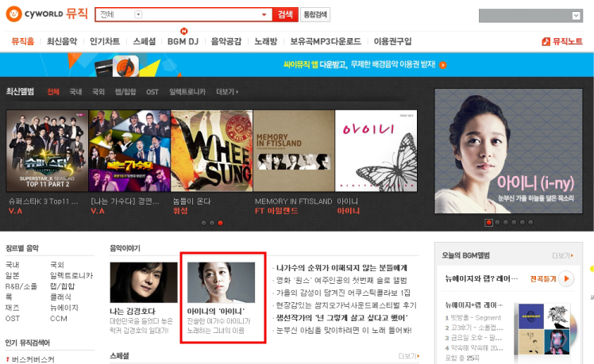Click the 통합검색 button
This screenshot has width=594, height=364.
pos(315,14)
